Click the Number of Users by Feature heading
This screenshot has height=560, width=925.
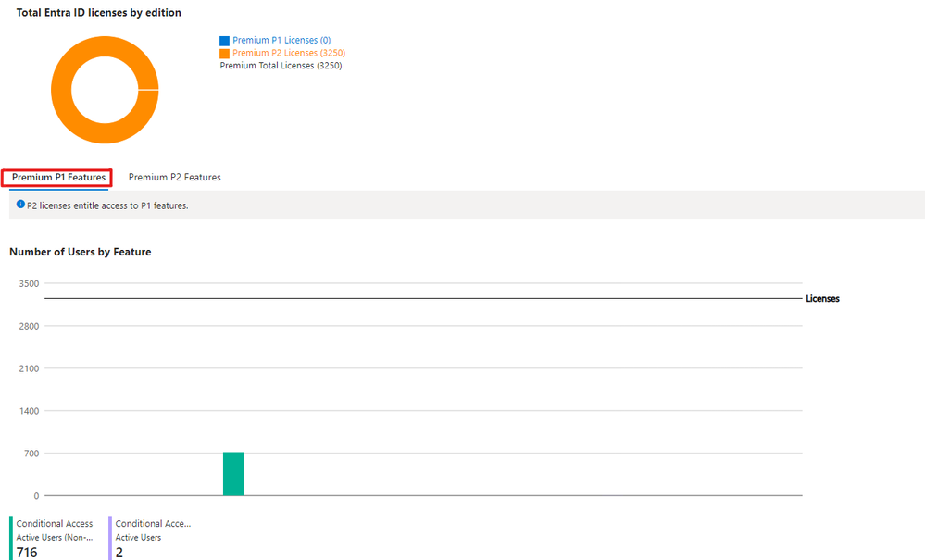point(81,252)
